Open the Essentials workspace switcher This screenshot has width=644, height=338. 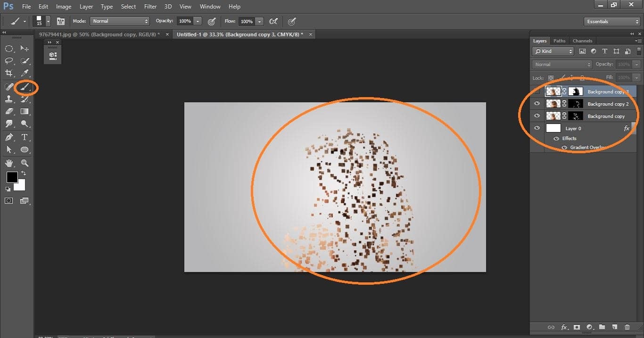[x=611, y=21]
